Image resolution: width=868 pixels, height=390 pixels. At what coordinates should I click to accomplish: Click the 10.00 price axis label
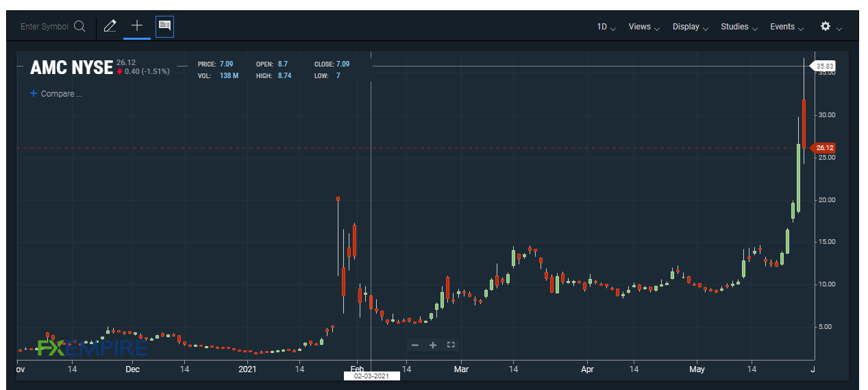pyautogui.click(x=827, y=284)
